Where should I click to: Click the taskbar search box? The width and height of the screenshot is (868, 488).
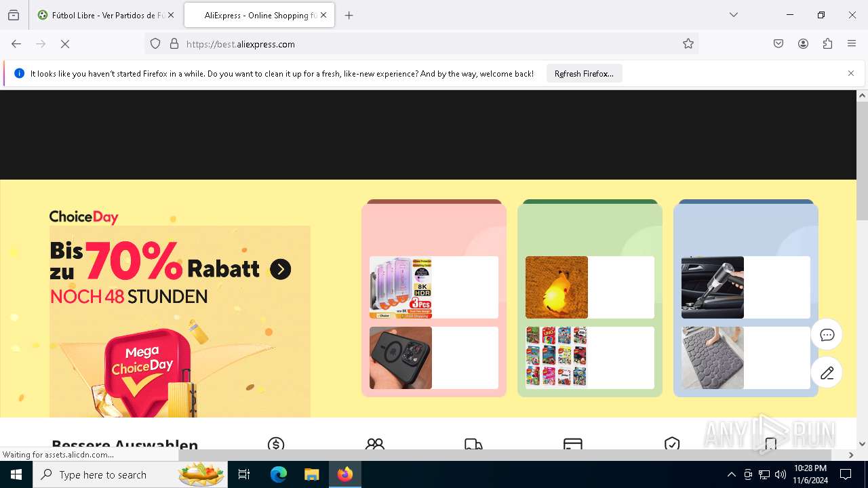131,474
